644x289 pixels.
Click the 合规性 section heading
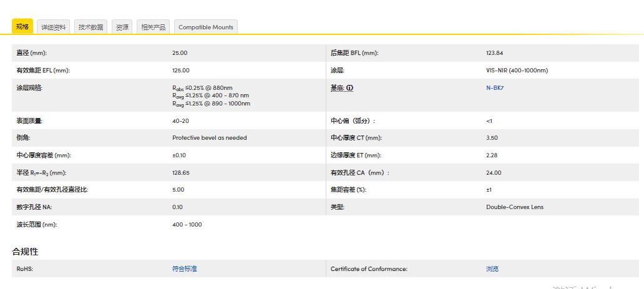25,252
